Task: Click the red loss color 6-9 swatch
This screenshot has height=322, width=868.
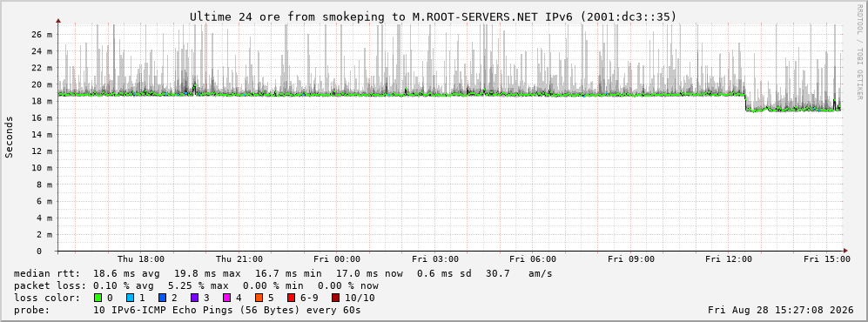Action: (x=291, y=298)
